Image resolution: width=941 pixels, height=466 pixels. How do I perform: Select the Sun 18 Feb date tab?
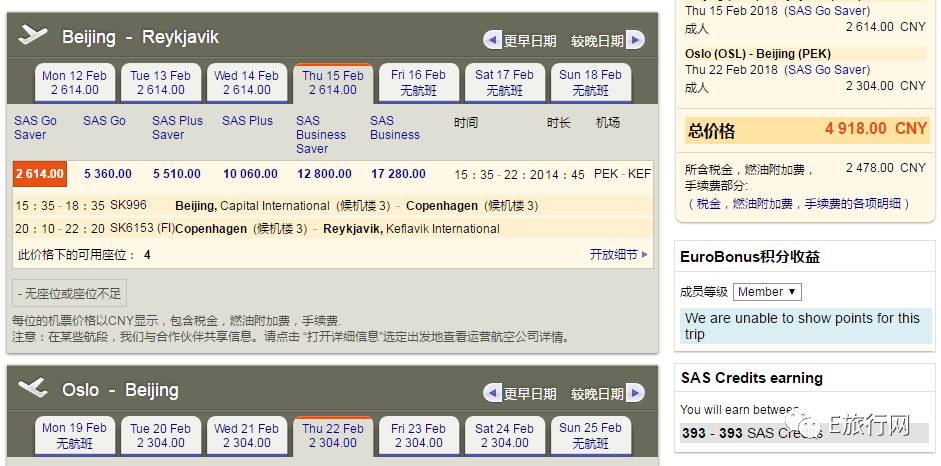(x=591, y=83)
